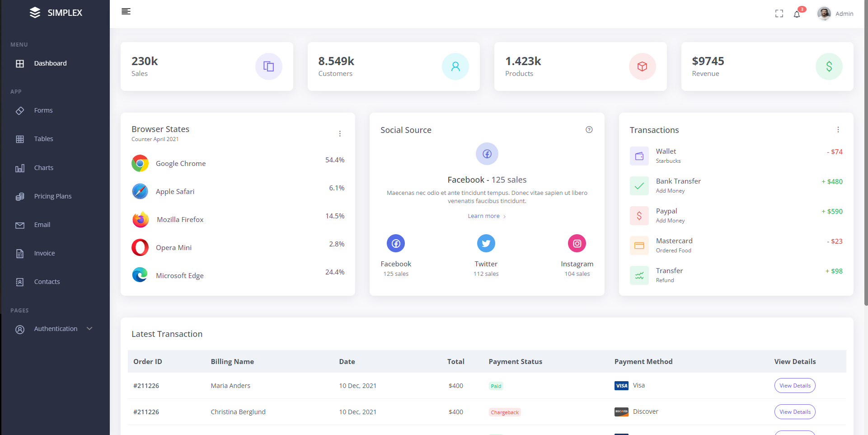
Task: Select the Contacts sidebar icon
Action: [20, 281]
